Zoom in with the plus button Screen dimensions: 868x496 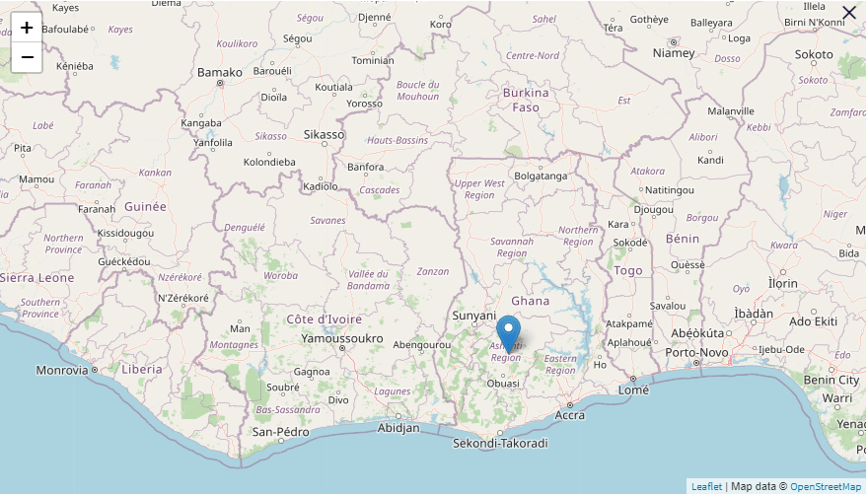pyautogui.click(x=27, y=28)
